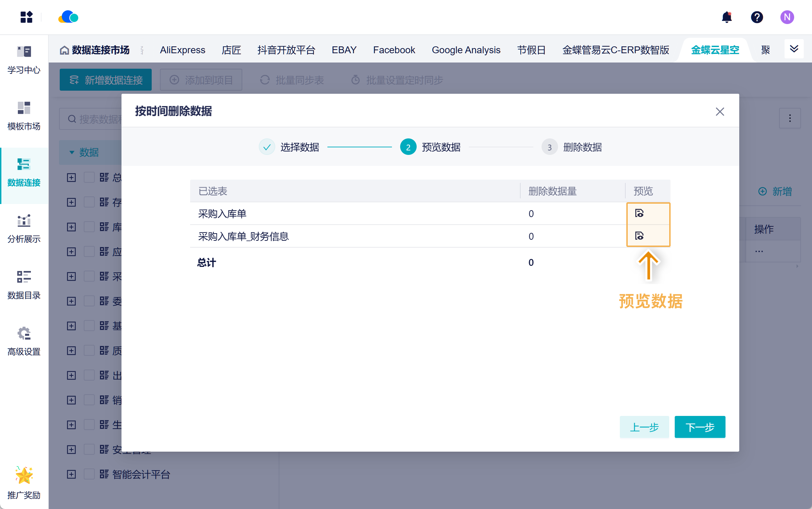Switch to the Google Analysis tab
Image resolution: width=812 pixels, height=509 pixels.
tap(466, 50)
